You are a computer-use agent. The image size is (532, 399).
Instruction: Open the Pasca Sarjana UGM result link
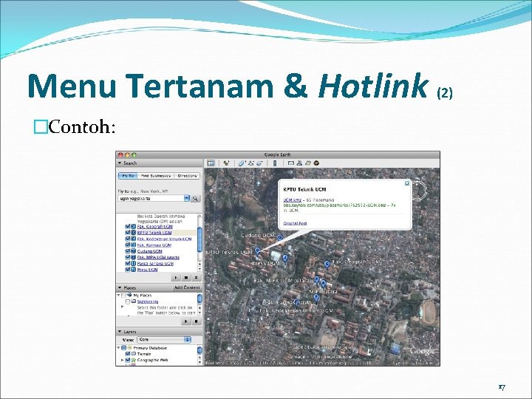[155, 264]
